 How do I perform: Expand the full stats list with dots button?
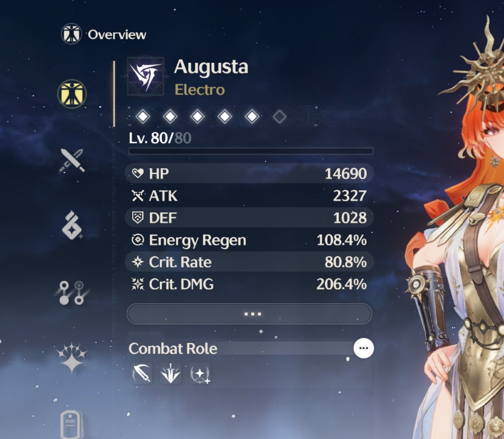coord(249,314)
